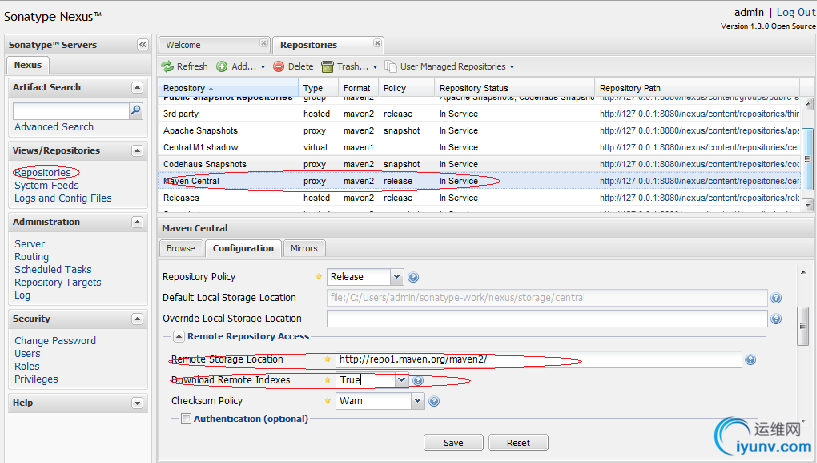Collapse the Views/Repositories panel
817x463 pixels.
coord(137,151)
